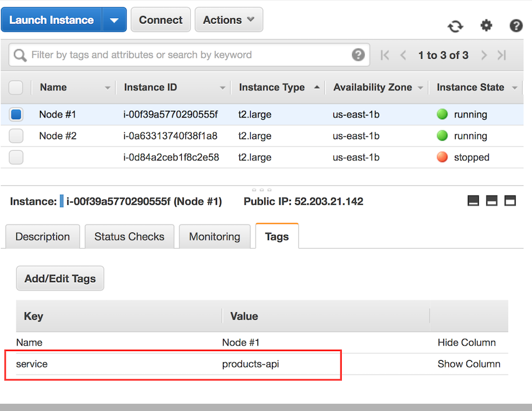This screenshot has width=532, height=411.
Task: Select the Node #2 checkbox
Action: pyautogui.click(x=16, y=136)
